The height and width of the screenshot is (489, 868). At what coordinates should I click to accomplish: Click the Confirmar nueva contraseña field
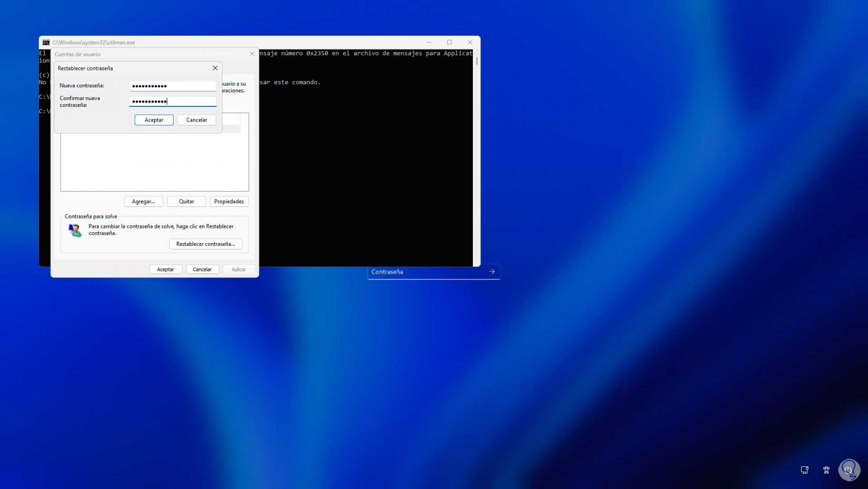click(x=173, y=101)
